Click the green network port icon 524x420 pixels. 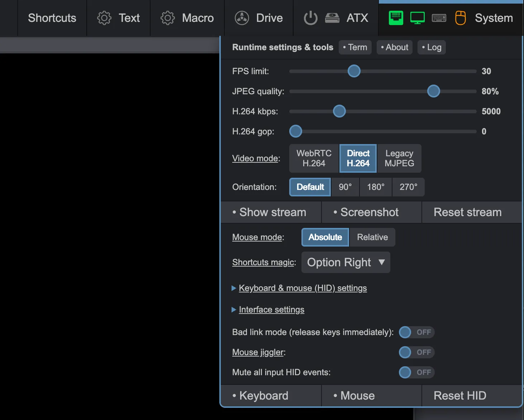click(x=396, y=18)
